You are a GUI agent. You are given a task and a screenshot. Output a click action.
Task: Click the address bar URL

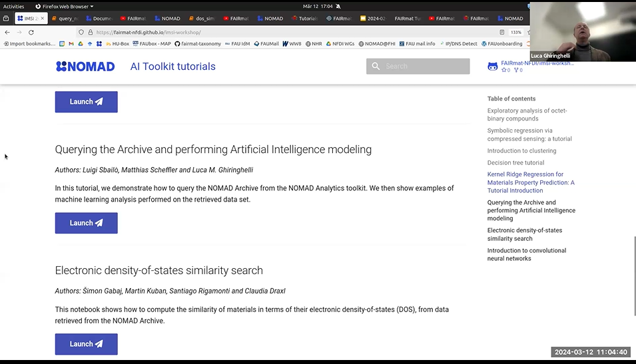click(149, 32)
